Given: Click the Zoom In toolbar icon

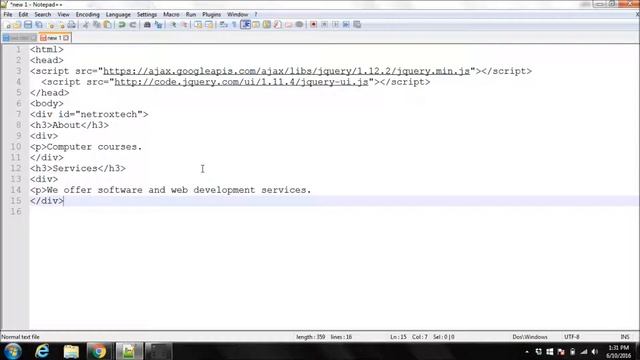Looking at the screenshot, I should [173, 25].
